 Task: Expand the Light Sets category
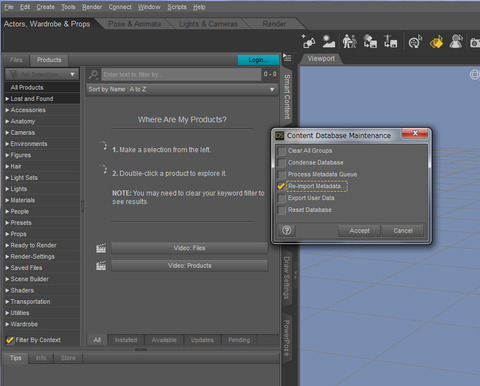pyautogui.click(x=7, y=178)
